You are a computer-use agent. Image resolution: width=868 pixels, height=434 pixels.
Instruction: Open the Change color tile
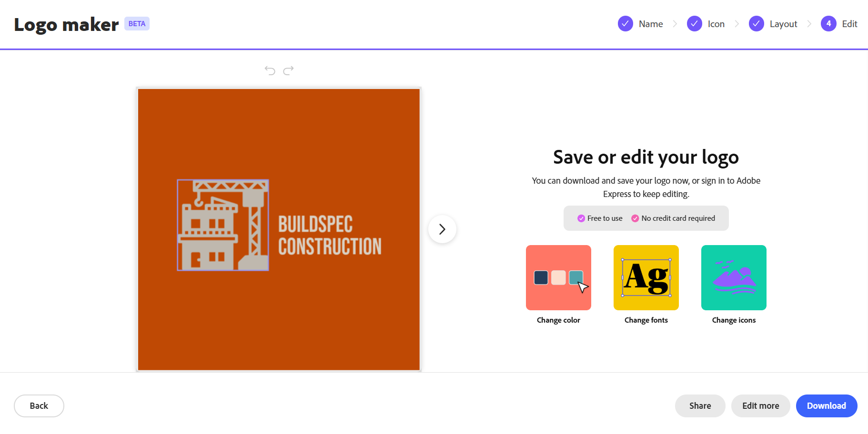[x=558, y=277]
